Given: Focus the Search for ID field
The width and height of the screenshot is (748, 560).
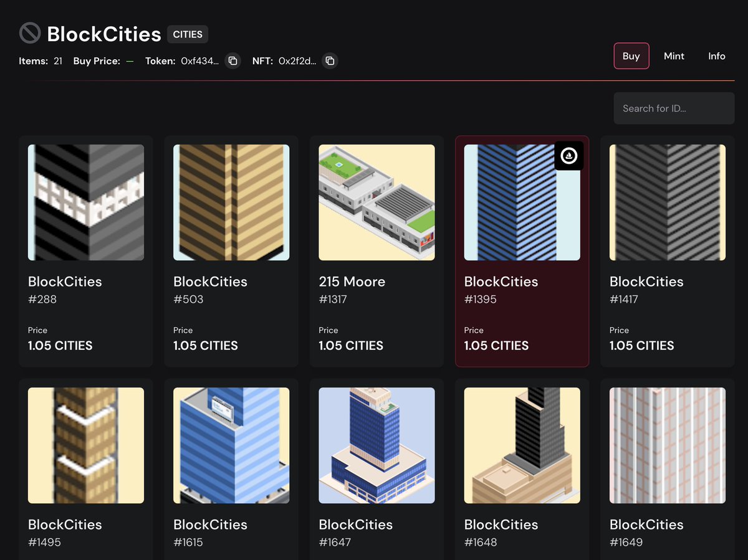Looking at the screenshot, I should (674, 108).
